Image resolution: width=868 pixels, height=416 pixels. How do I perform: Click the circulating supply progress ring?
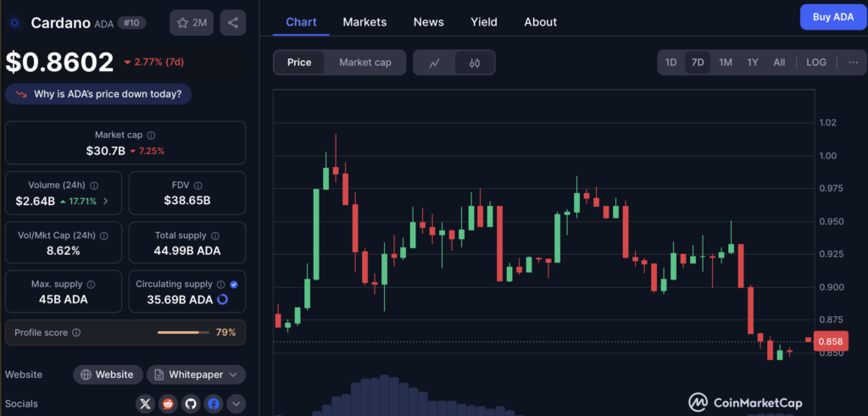(x=223, y=300)
